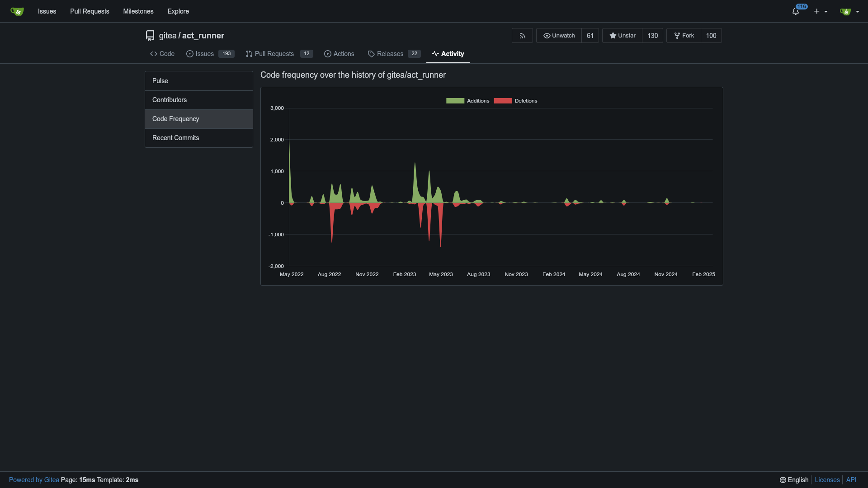Fork the act_runner repository
Image resolution: width=868 pixels, height=488 pixels.
coord(684,36)
